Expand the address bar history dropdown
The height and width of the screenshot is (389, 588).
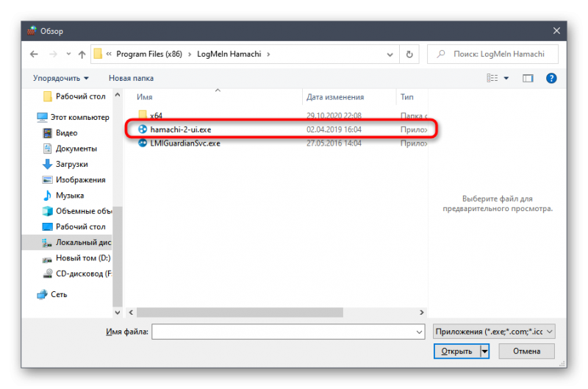tap(390, 54)
